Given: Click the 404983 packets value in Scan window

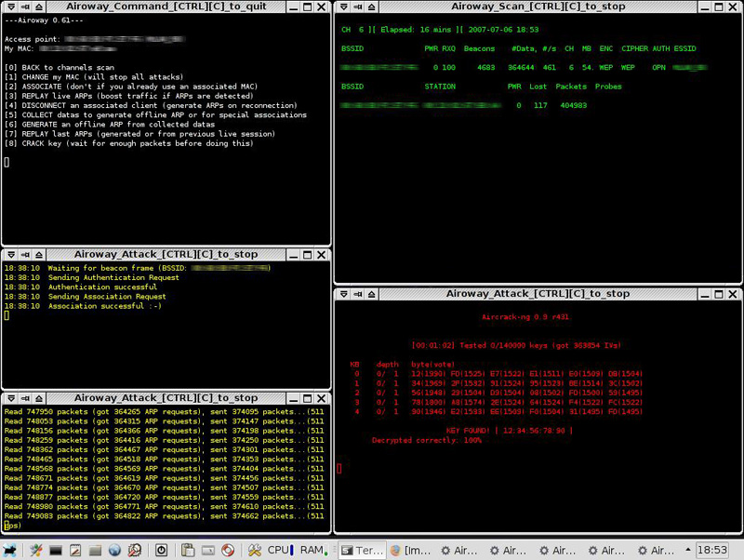Looking at the screenshot, I should [x=574, y=105].
